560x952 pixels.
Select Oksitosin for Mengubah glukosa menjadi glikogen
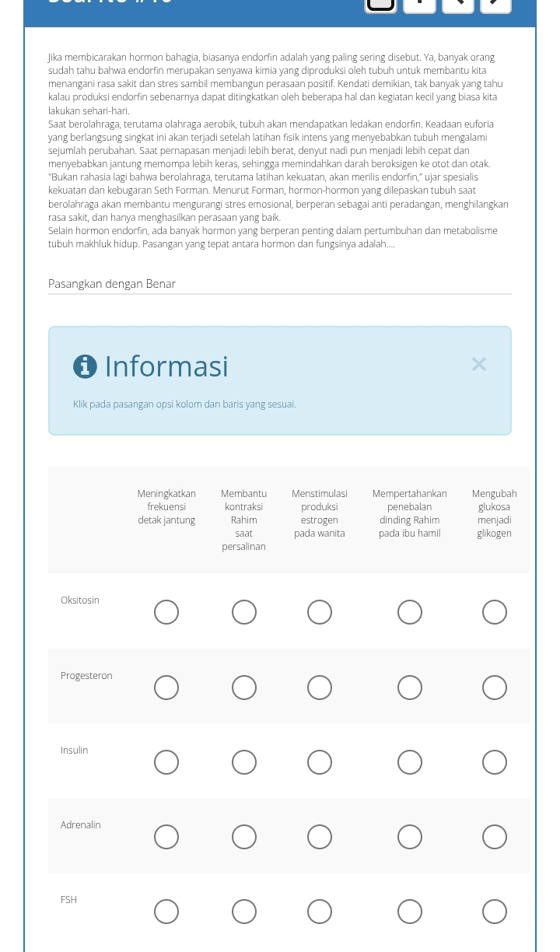point(495,612)
